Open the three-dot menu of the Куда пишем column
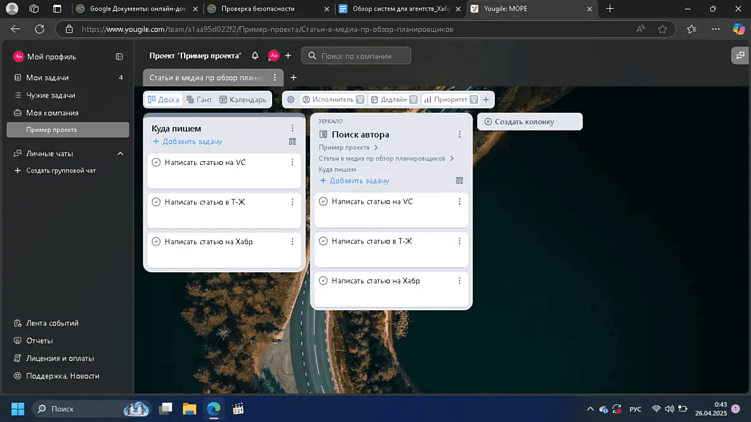Image resolution: width=751 pixels, height=422 pixels. point(292,129)
